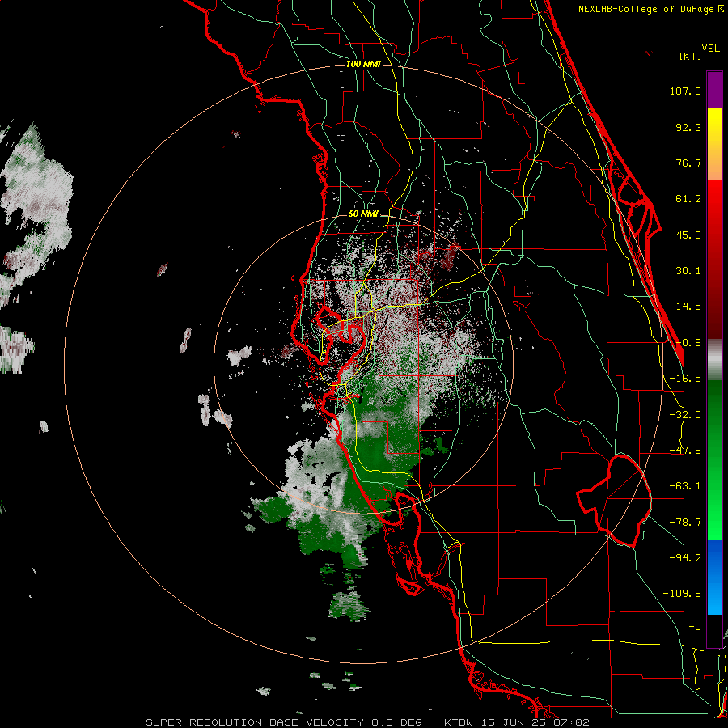Click the 30.1 legend value

point(688,271)
